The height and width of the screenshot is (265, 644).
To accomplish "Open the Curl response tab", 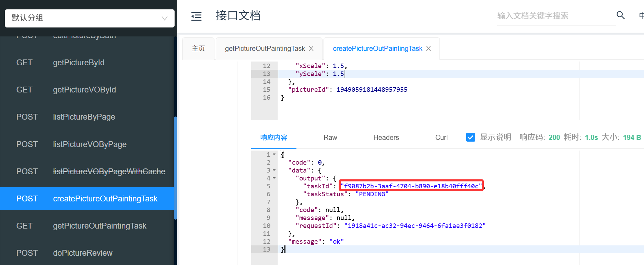I will pyautogui.click(x=441, y=137).
